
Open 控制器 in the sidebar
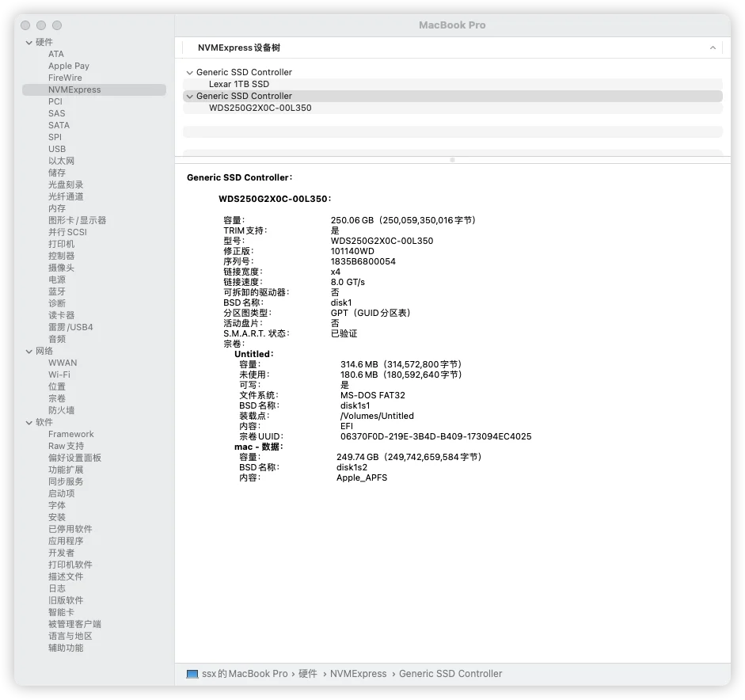pos(61,256)
